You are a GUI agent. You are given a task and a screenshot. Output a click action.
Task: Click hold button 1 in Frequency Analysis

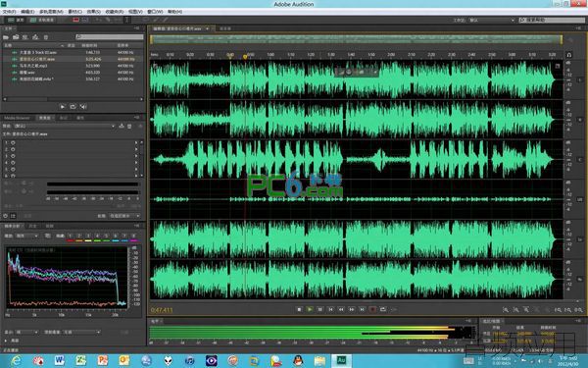click(x=71, y=236)
